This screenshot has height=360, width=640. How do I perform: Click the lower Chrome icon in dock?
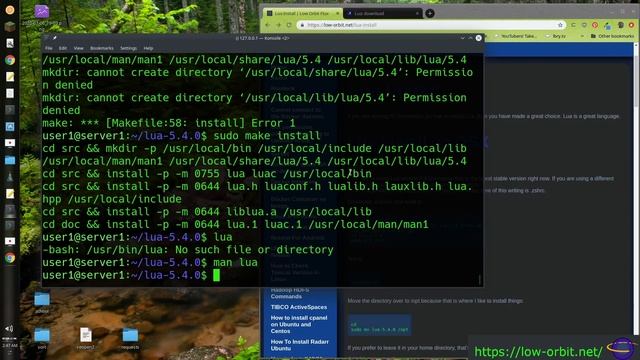pos(10,258)
